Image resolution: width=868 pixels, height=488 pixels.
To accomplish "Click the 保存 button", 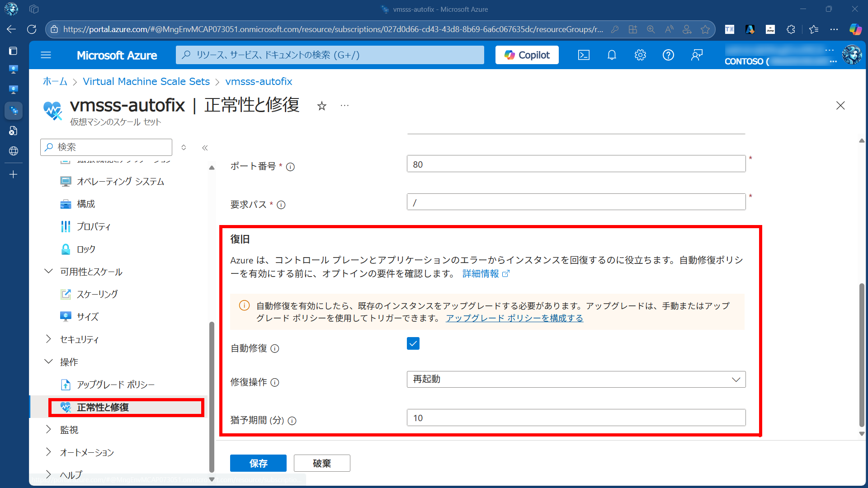I will (x=258, y=463).
